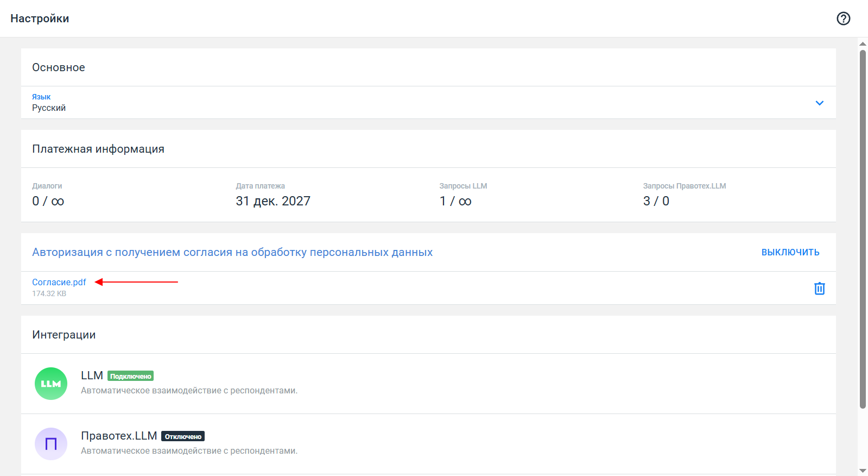
Task: Click the Диалоги counter value
Action: point(48,201)
